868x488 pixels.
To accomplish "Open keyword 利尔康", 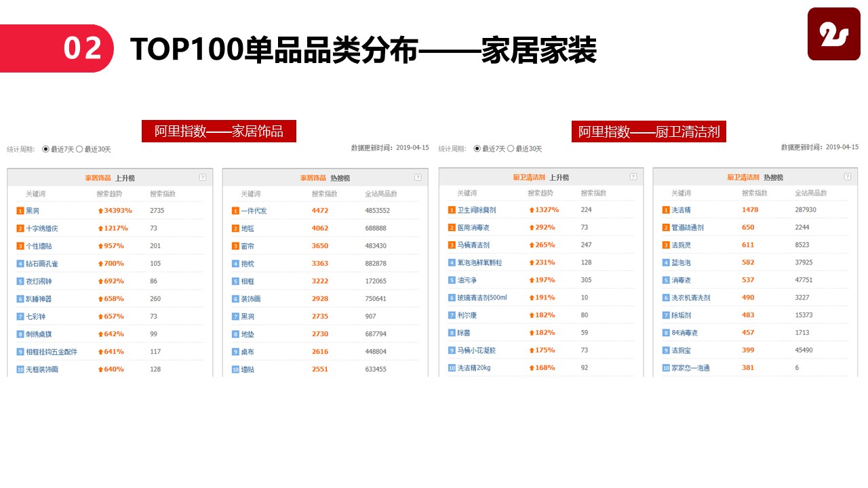I will click(467, 316).
